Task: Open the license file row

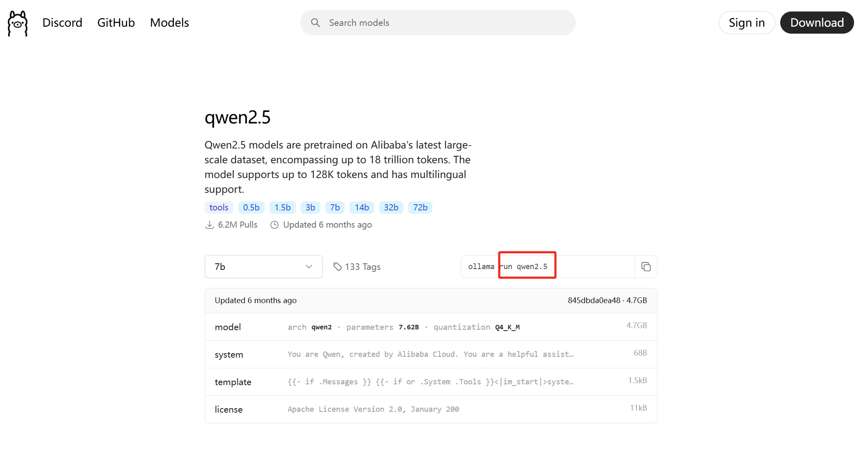Action: pyautogui.click(x=431, y=409)
